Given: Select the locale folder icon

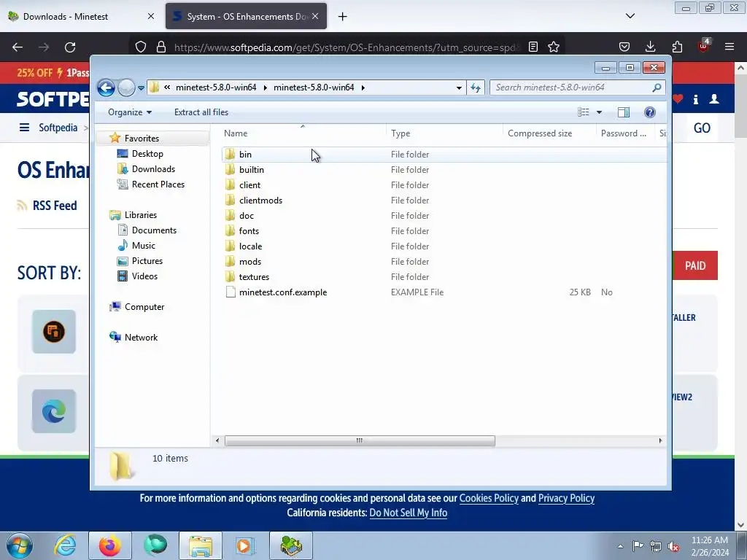Looking at the screenshot, I should pos(230,246).
